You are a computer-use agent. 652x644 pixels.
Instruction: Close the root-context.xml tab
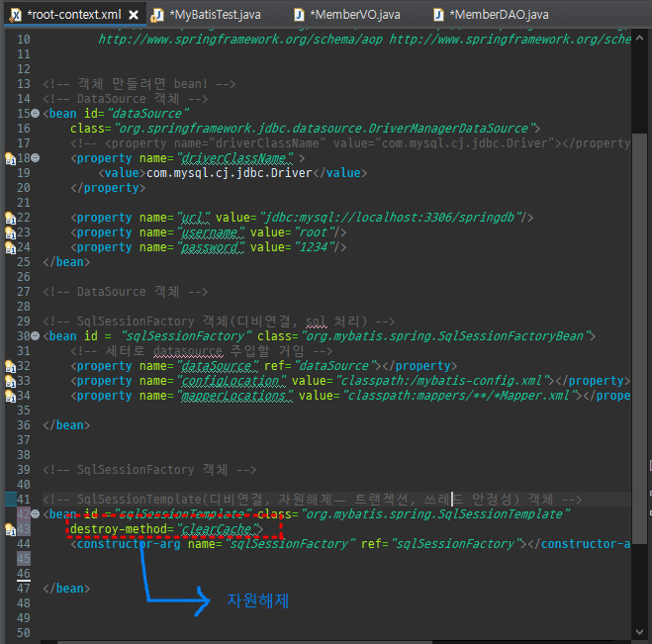134,16
